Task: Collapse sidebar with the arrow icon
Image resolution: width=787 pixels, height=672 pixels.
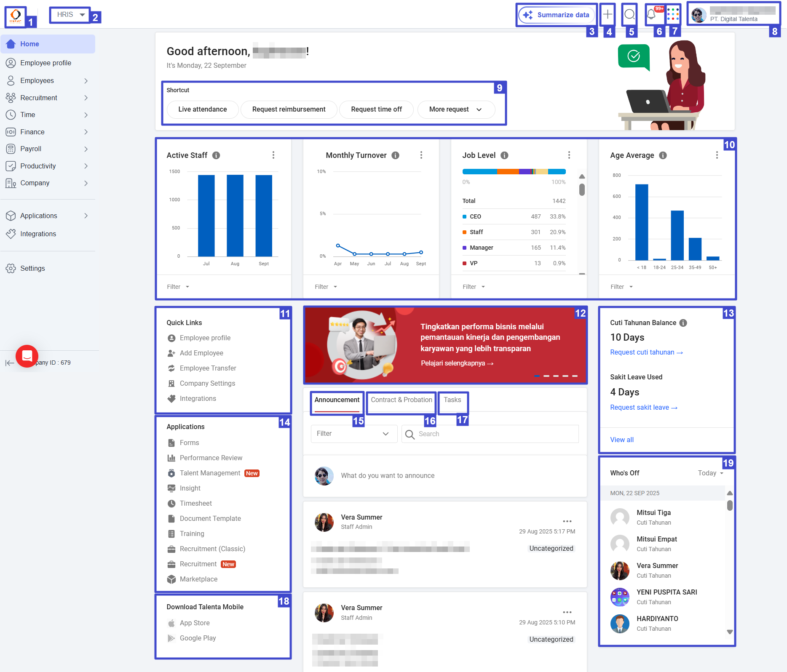Action: coord(9,363)
